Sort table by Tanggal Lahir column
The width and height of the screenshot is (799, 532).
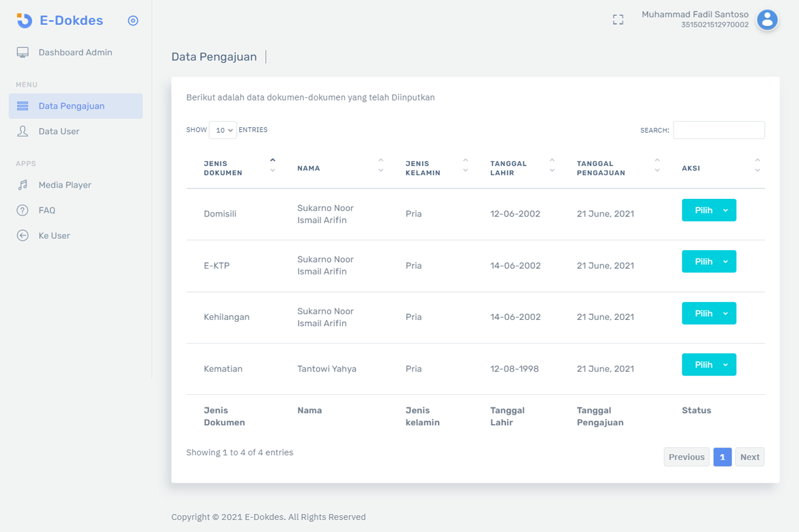click(x=508, y=168)
